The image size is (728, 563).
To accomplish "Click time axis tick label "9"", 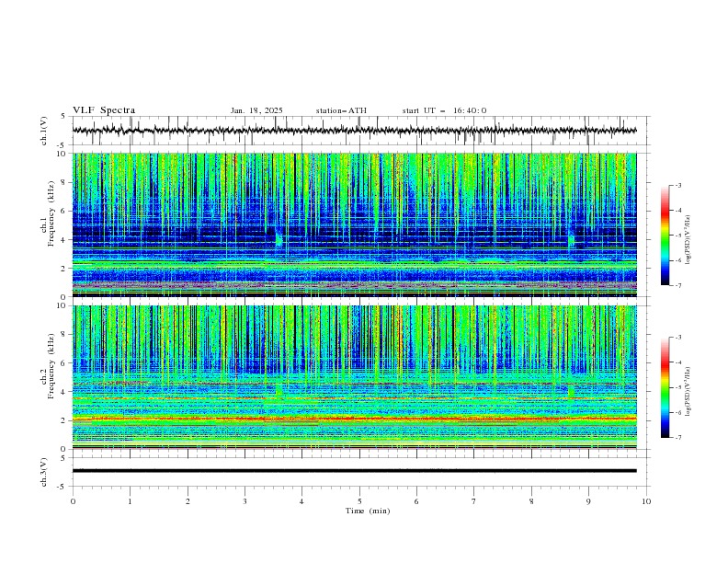I will tap(588, 501).
